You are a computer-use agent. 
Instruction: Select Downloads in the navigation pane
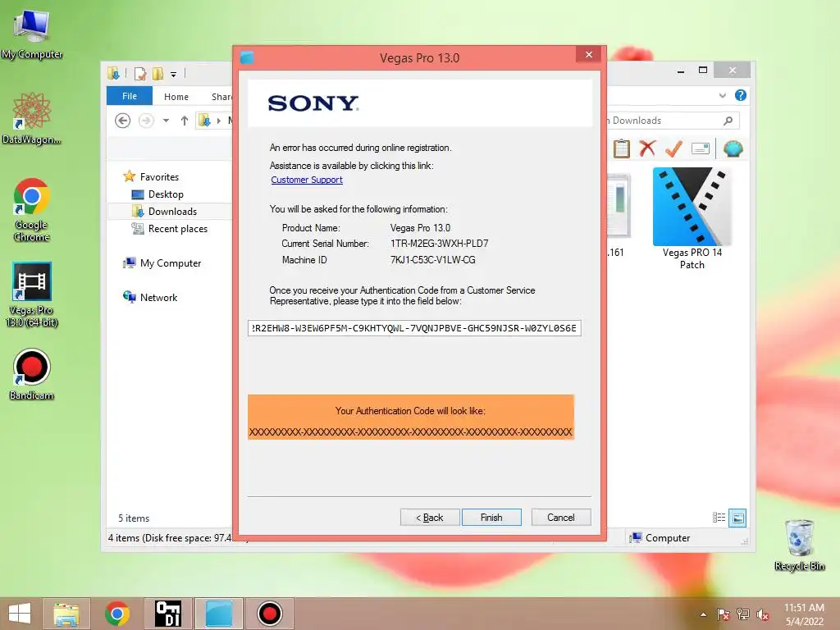172,212
